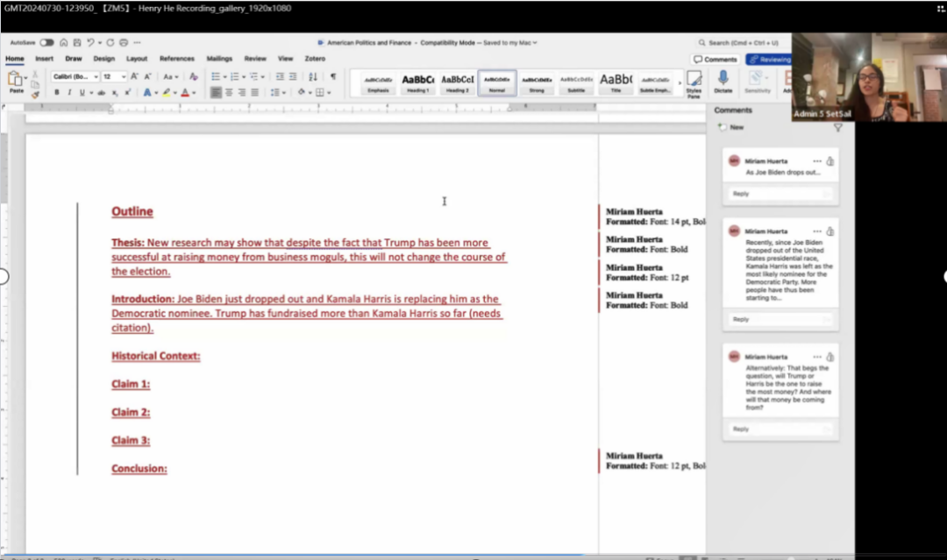Increase paragraph indent

(x=293, y=76)
